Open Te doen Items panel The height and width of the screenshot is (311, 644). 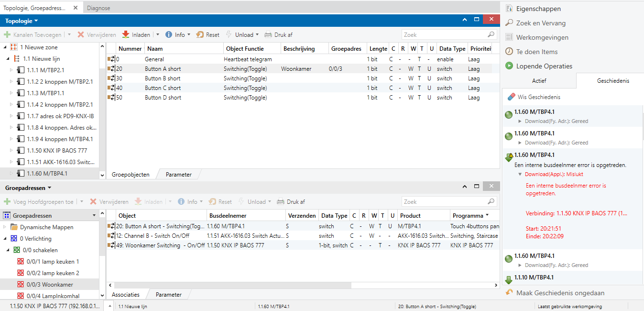click(532, 52)
